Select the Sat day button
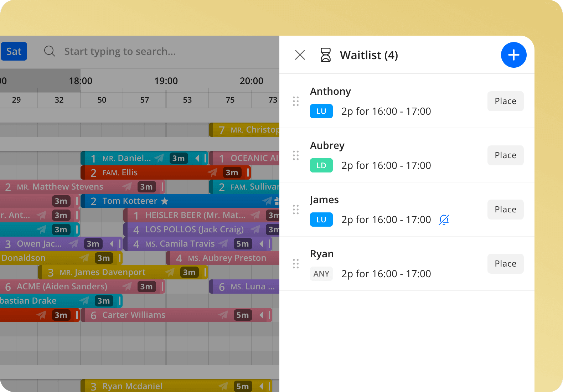 14,51
